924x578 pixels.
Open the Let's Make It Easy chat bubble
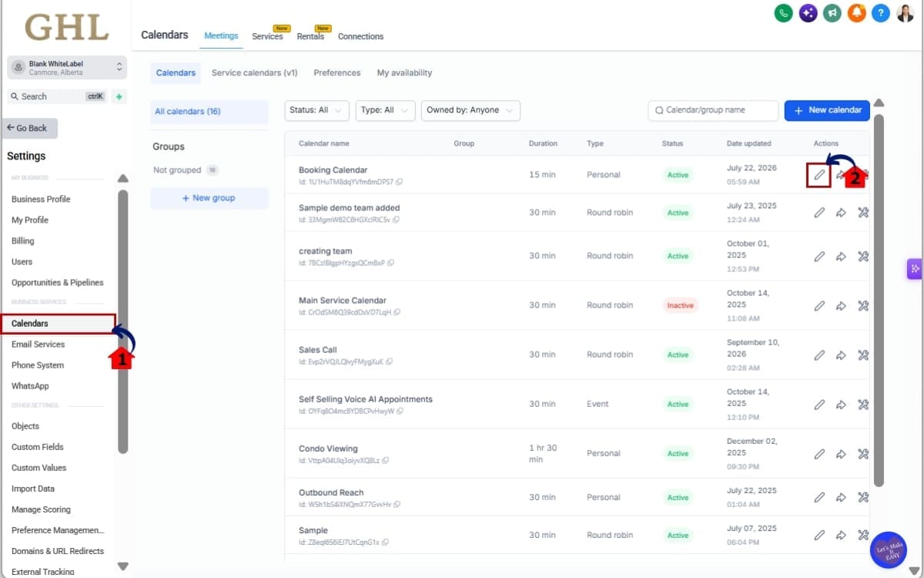(887, 550)
